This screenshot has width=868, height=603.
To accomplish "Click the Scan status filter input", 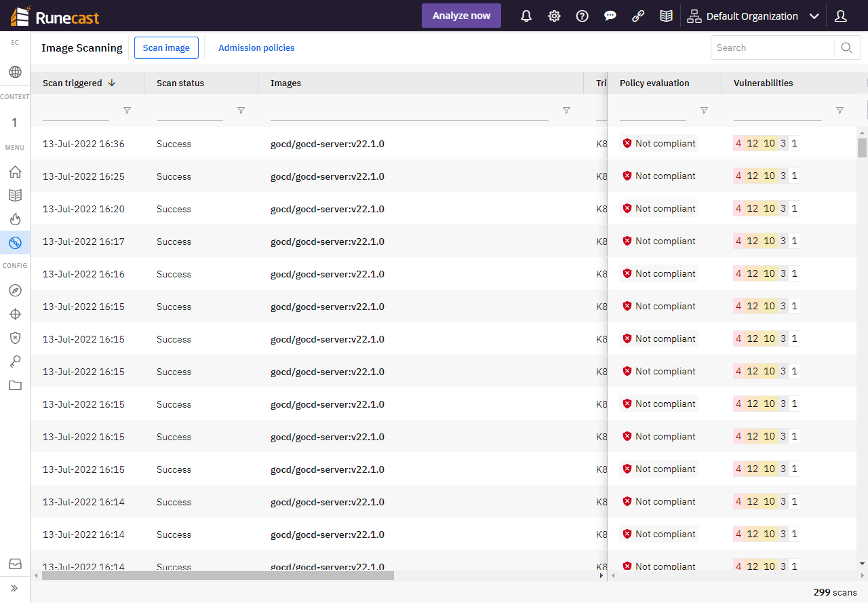I will coord(190,111).
